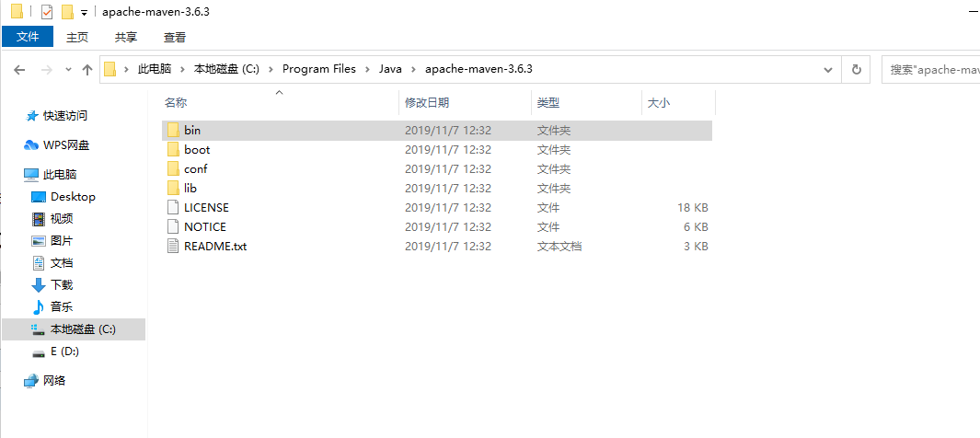Viewport: 980px width, 438px height.
Task: Open Desktop in the navigation pane
Action: pyautogui.click(x=73, y=197)
